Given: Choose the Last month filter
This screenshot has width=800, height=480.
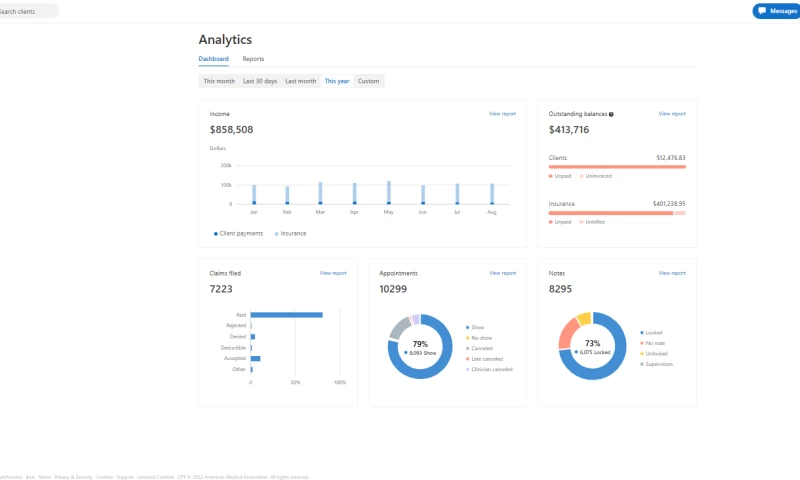Looking at the screenshot, I should click(300, 81).
